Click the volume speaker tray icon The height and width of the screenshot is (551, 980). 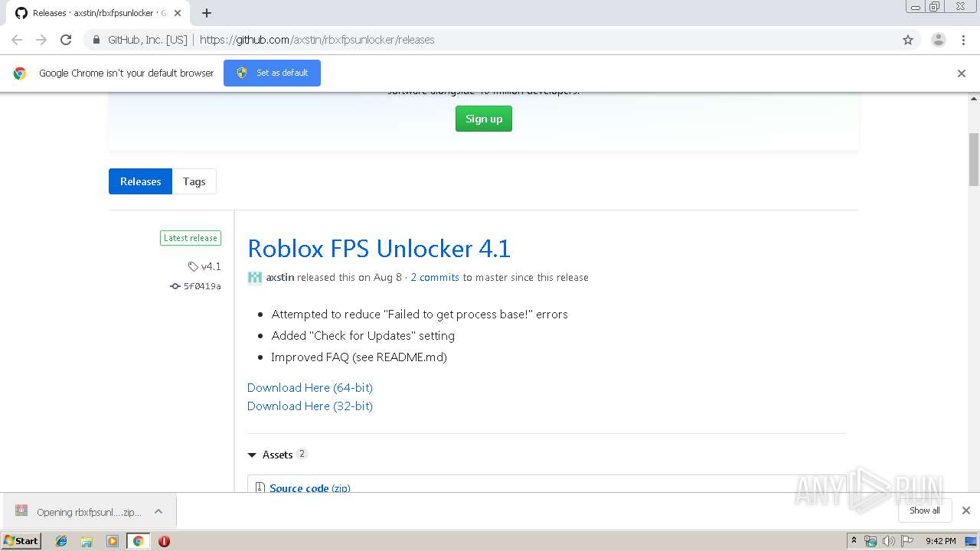click(x=888, y=541)
